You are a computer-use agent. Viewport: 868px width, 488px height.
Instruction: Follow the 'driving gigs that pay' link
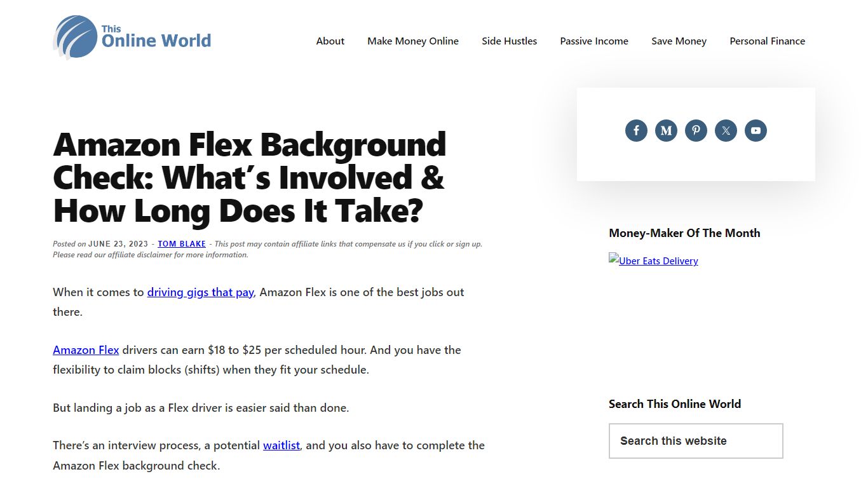tap(200, 292)
